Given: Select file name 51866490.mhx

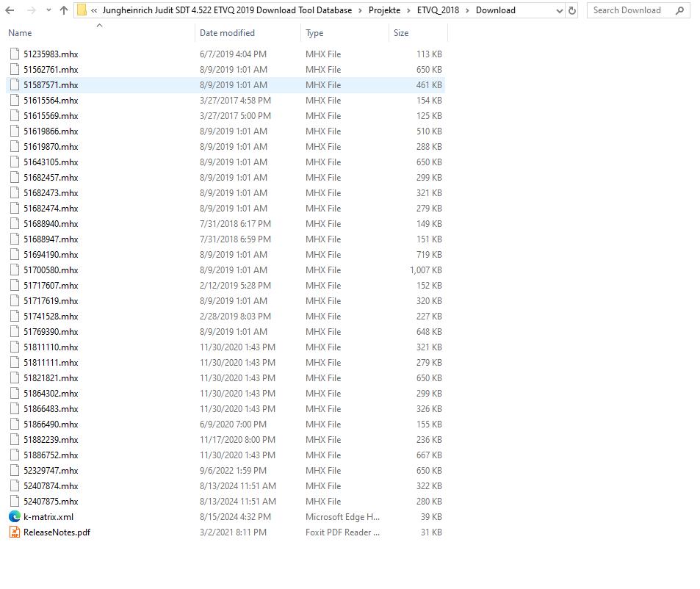Looking at the screenshot, I should click(51, 424).
